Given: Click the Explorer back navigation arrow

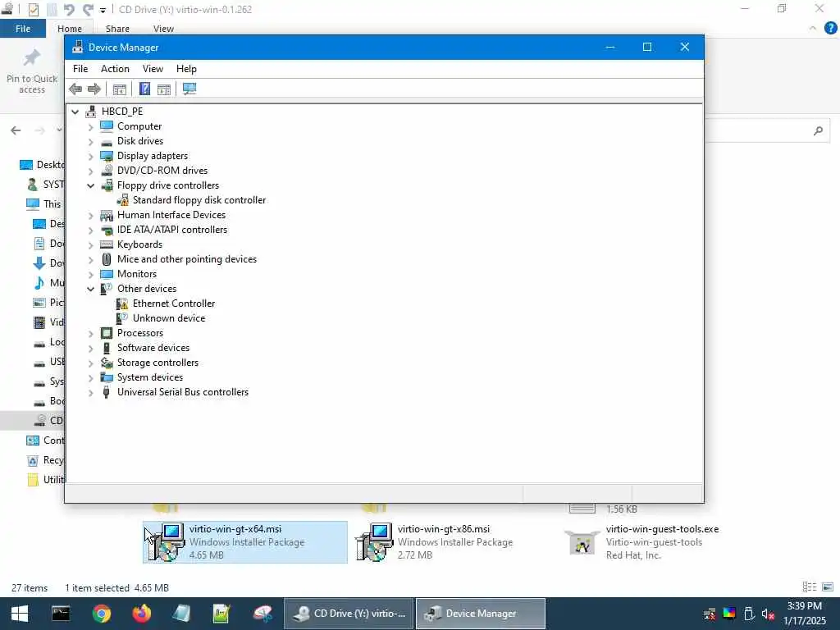Looking at the screenshot, I should (16, 130).
